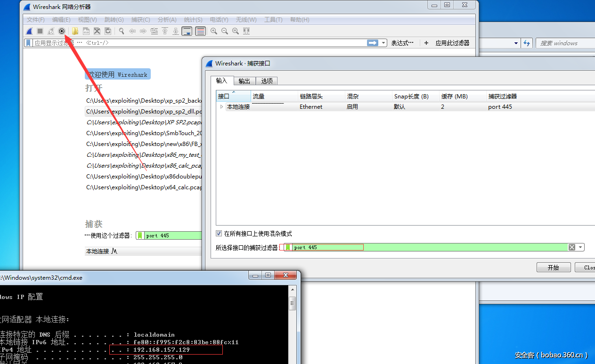Open the 统计(S) menu
Screen dimensions: 595x364
coord(193,20)
